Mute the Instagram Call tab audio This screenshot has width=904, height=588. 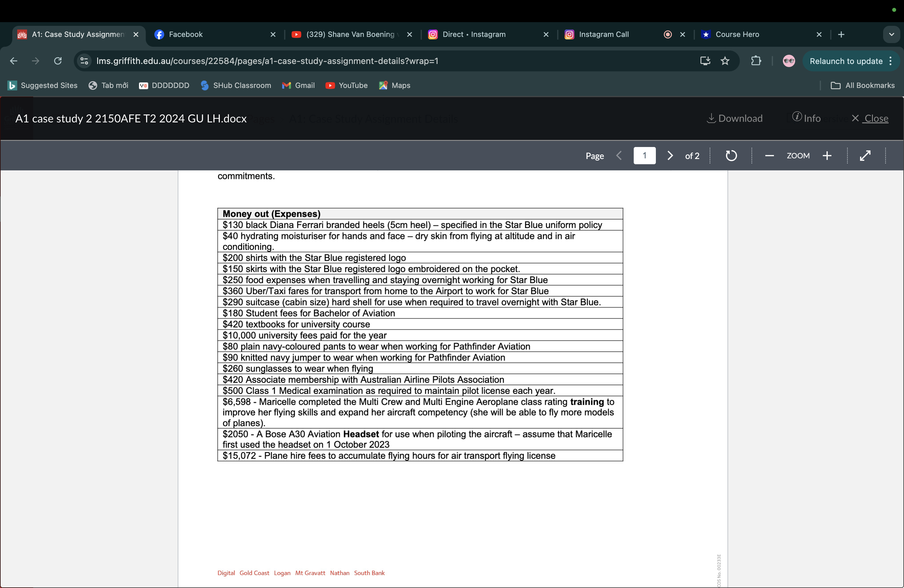[x=667, y=34]
